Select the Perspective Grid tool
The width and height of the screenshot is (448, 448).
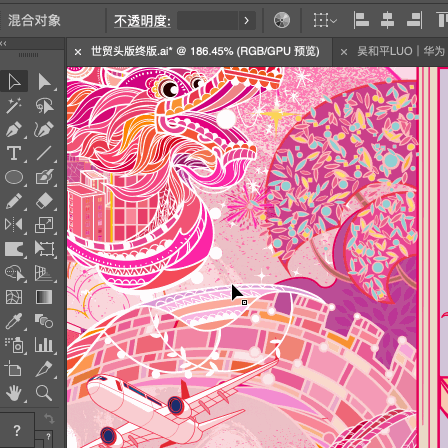45,273
